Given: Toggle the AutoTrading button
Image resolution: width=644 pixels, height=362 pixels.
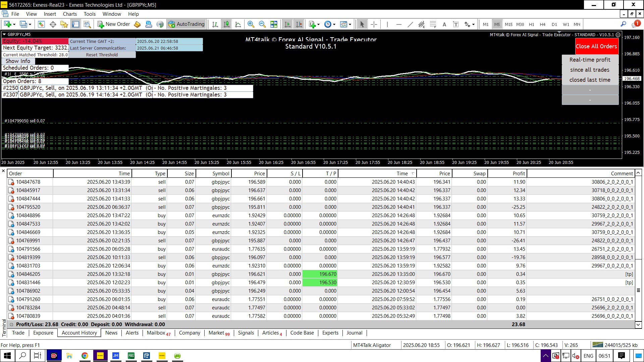Looking at the screenshot, I should tap(186, 24).
